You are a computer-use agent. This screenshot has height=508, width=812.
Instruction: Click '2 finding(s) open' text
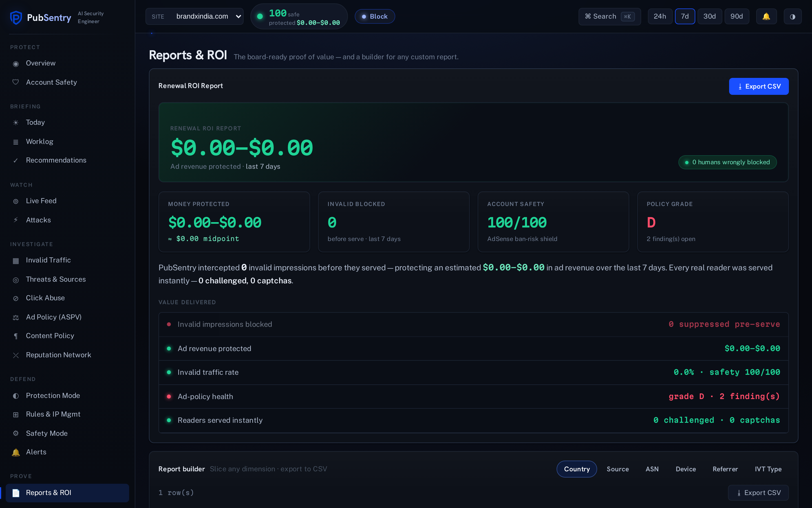[x=671, y=239]
